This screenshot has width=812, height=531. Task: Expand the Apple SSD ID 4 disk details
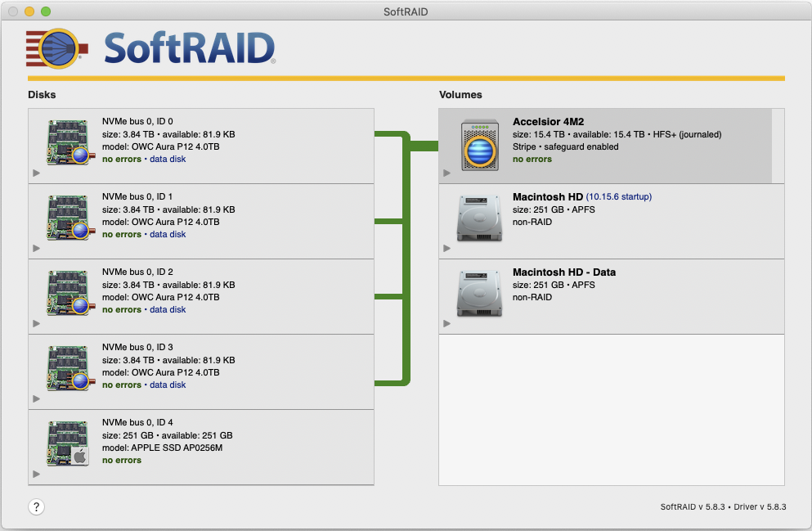(x=35, y=474)
